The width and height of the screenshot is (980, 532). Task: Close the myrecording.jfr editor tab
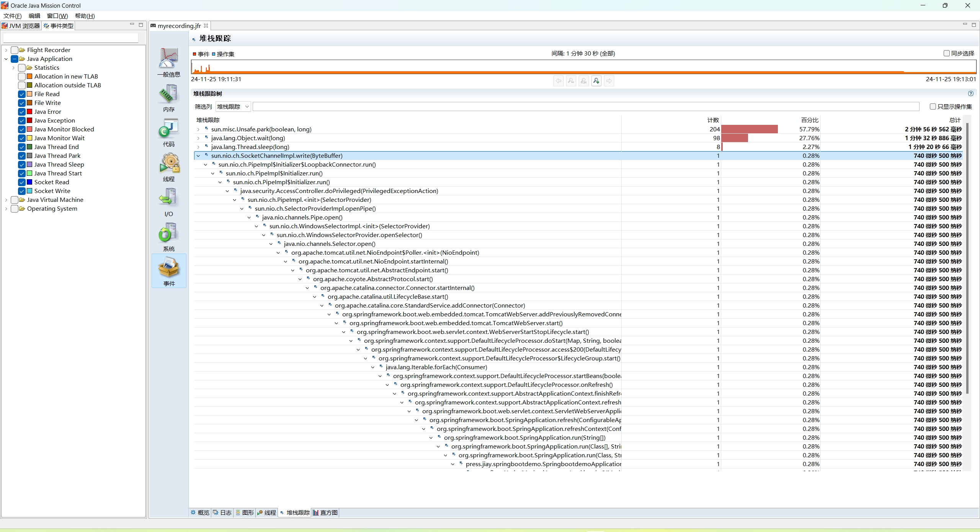pos(206,26)
